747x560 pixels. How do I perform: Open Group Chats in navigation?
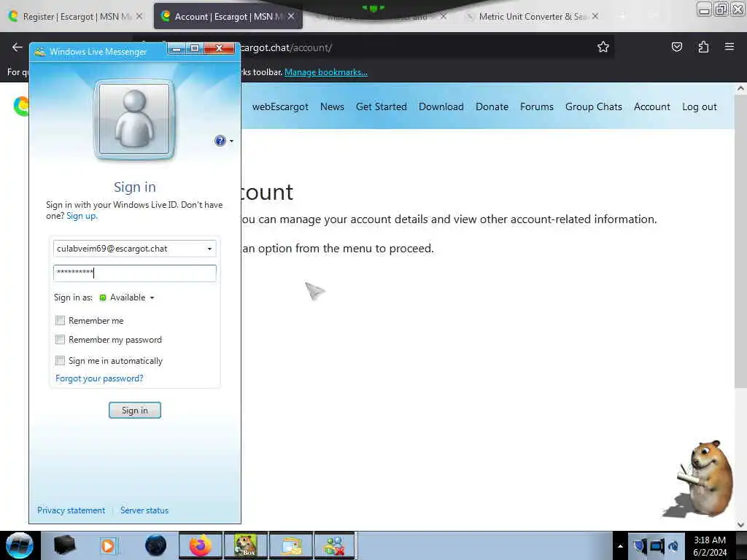pyautogui.click(x=594, y=106)
